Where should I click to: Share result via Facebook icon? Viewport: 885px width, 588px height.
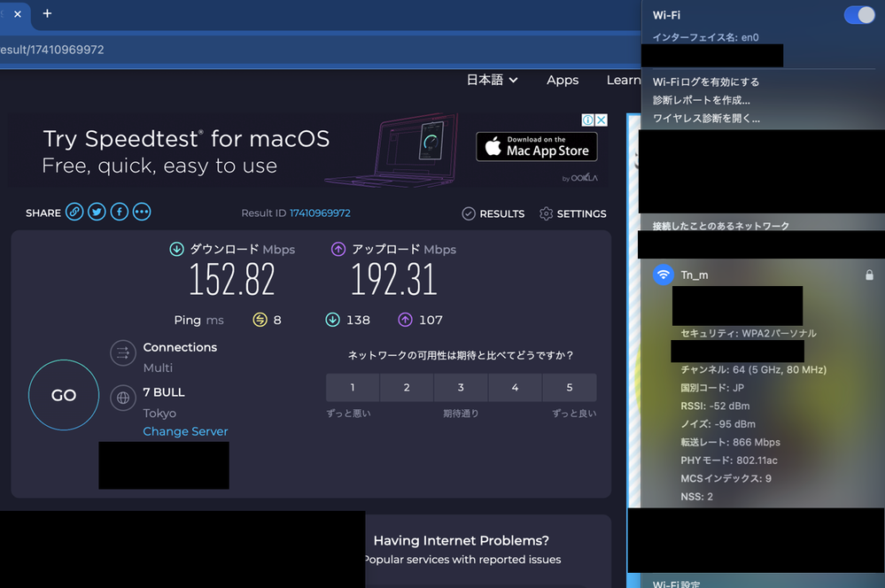[x=120, y=213]
